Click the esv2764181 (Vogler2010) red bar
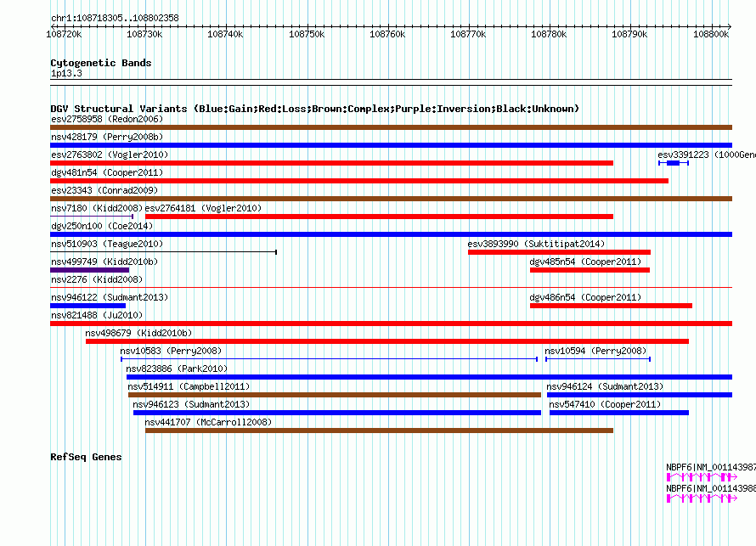Screen dimensions: 756x546 379,217
